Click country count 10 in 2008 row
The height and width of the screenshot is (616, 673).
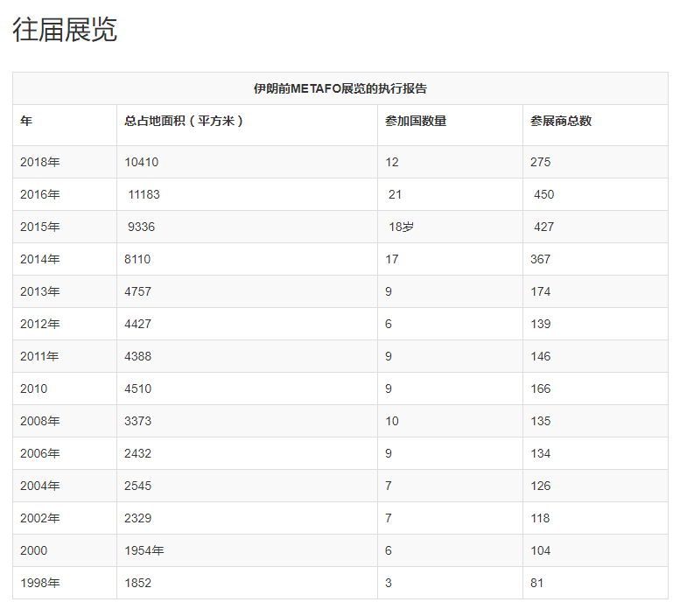392,421
